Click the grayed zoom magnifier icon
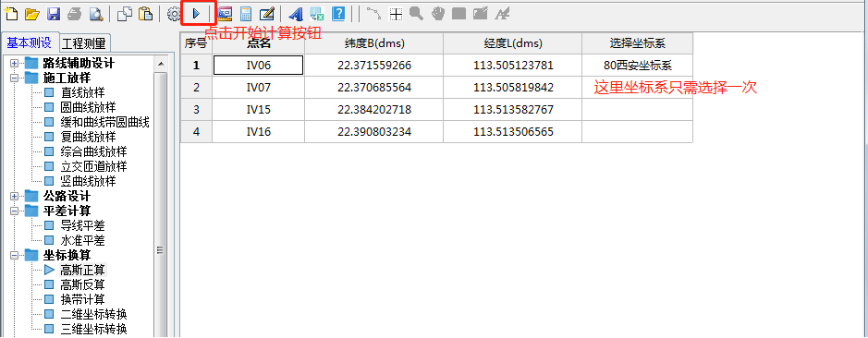Screen dimensions: 868x338 [417, 14]
